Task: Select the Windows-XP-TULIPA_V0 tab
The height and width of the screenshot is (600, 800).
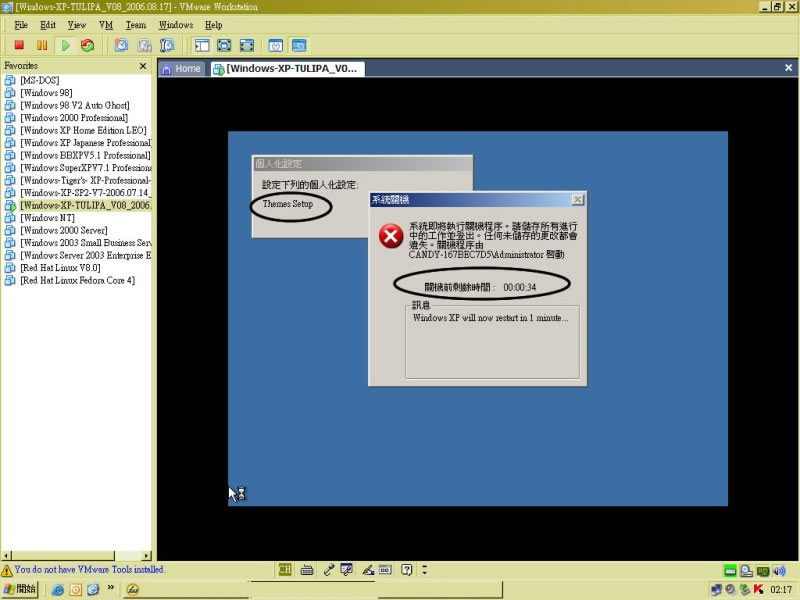Action: 287,69
